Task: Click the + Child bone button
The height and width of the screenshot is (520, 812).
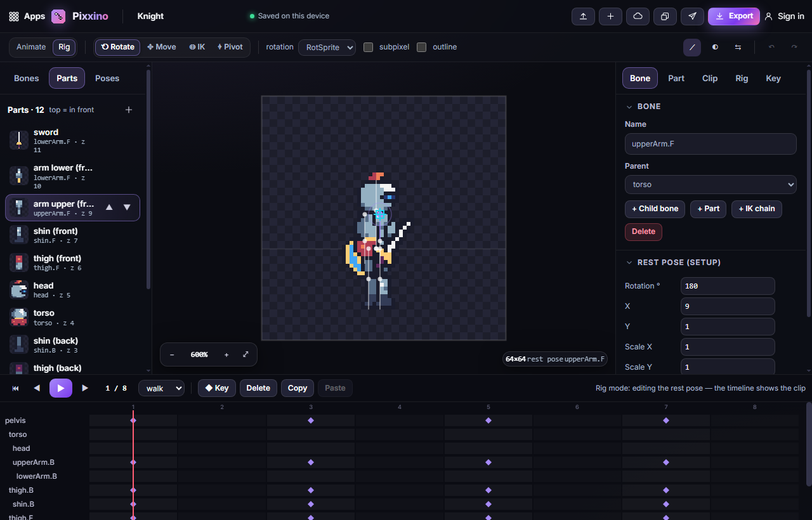Action: click(x=655, y=209)
